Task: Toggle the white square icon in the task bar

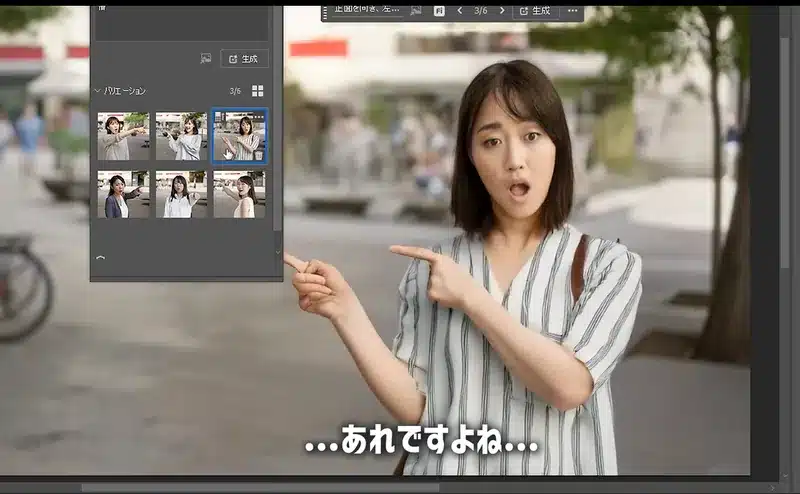Action: click(440, 10)
